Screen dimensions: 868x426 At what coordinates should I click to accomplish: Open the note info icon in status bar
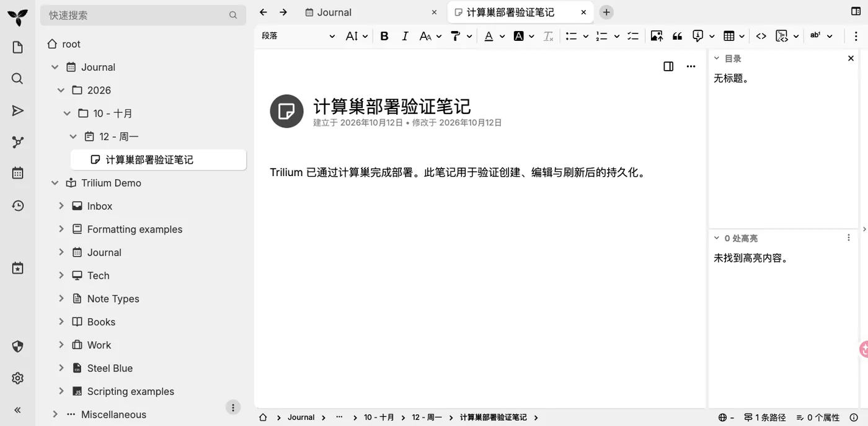[854, 417]
